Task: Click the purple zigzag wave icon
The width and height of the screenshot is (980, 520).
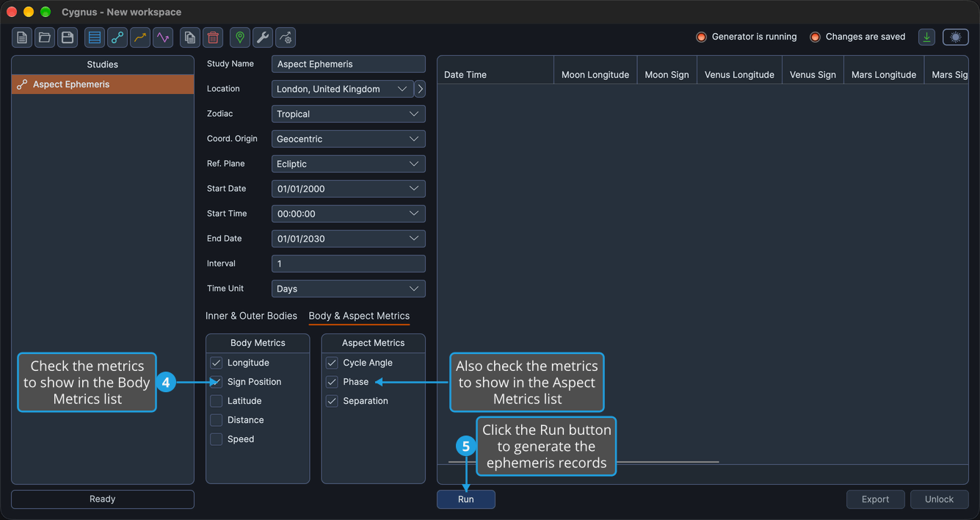Action: click(163, 37)
